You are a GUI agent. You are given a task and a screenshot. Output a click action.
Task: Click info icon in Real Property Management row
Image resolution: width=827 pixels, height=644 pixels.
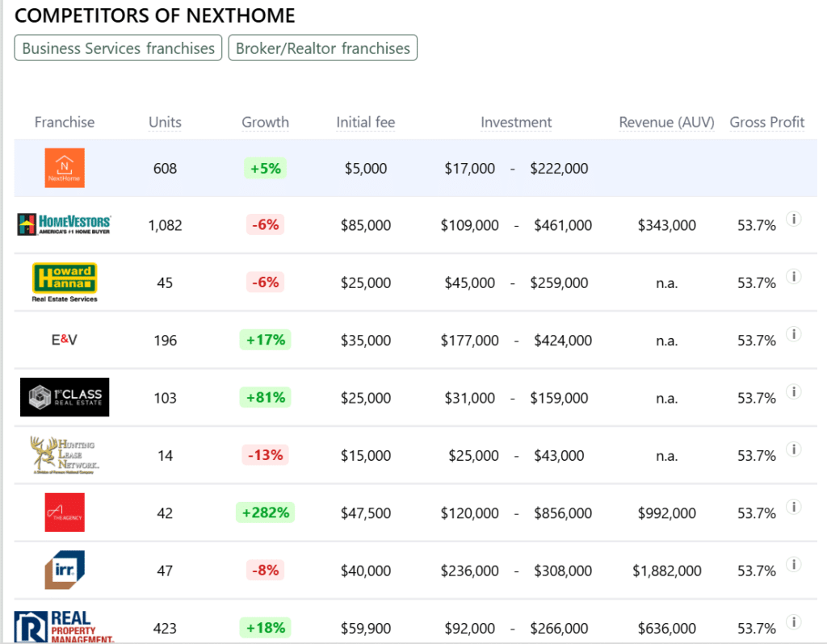[794, 622]
